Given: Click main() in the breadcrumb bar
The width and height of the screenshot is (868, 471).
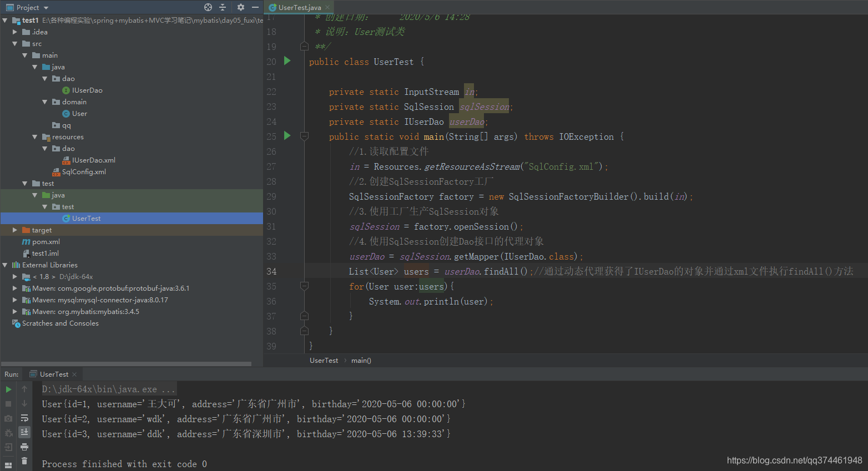Looking at the screenshot, I should (x=361, y=361).
